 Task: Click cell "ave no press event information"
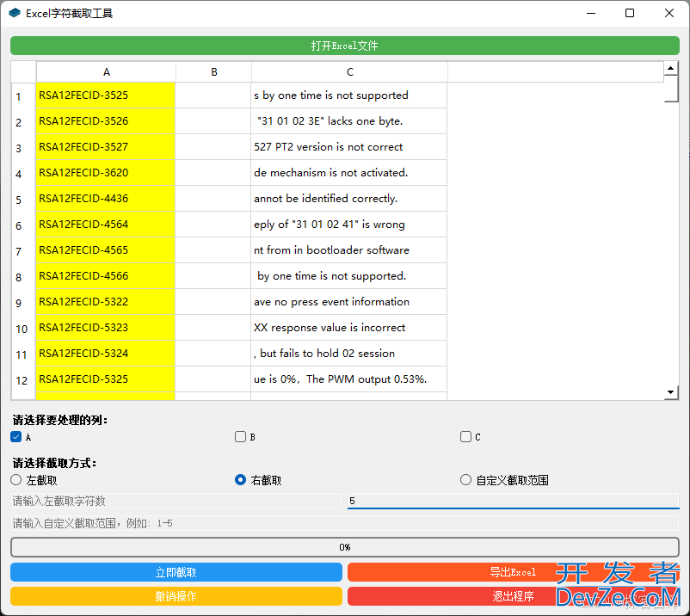pos(349,302)
